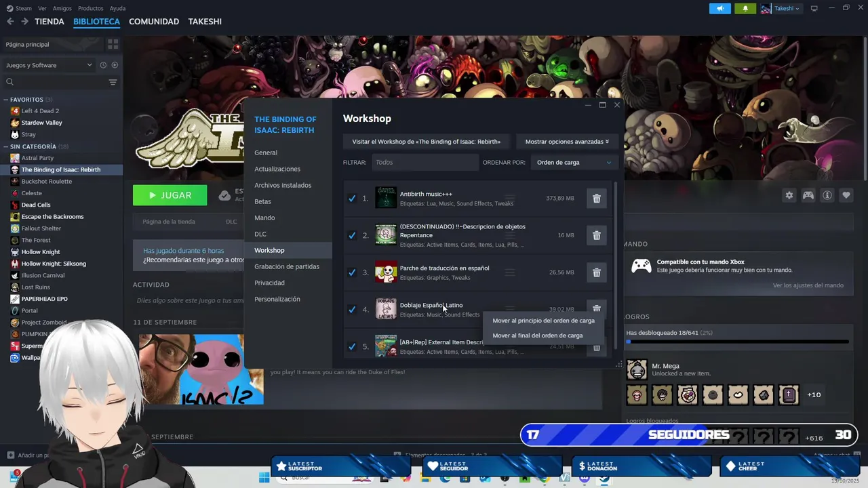868x488 pixels.
Task: Go to COMUNIDAD section
Action: tap(154, 22)
